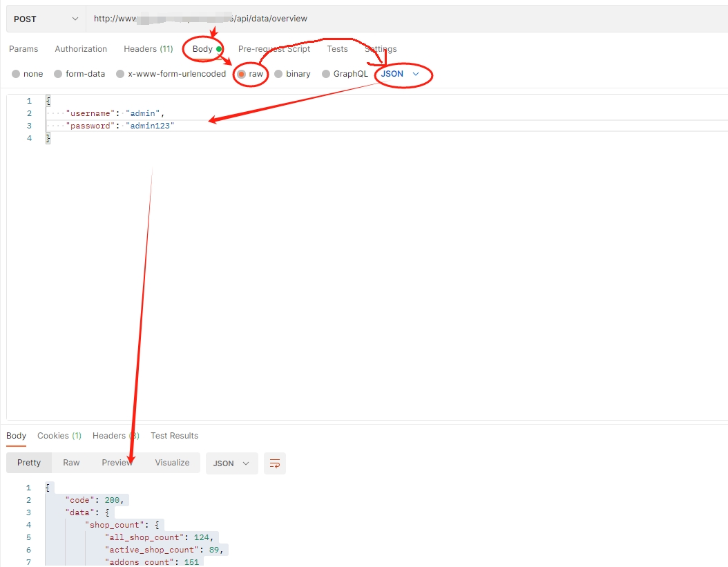Choose GraphQL as the body type

click(x=326, y=74)
